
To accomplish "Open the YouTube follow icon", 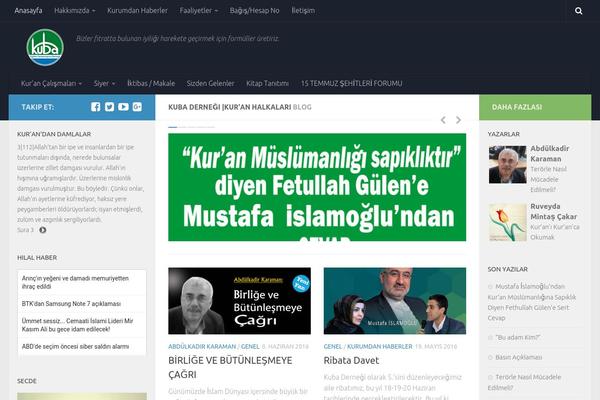I will coord(123,107).
